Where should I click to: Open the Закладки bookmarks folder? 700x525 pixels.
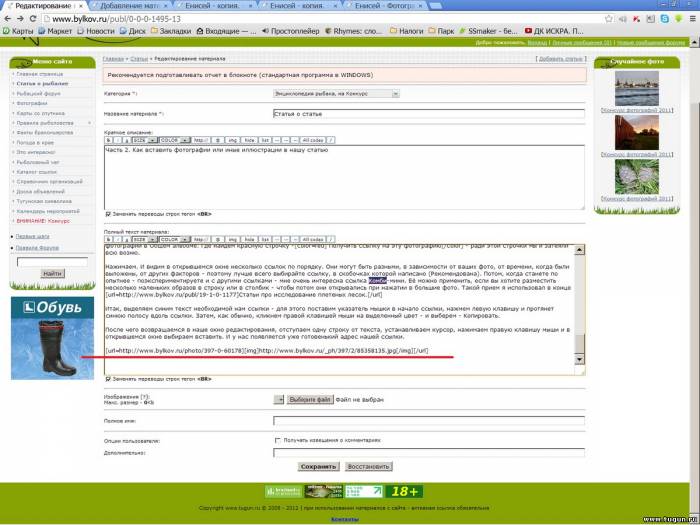tap(171, 31)
